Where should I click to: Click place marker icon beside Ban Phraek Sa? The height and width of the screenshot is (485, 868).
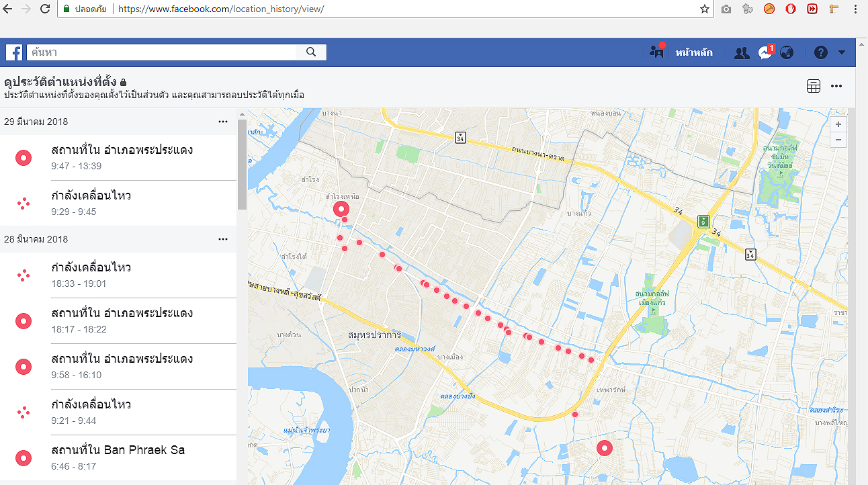[x=24, y=458]
